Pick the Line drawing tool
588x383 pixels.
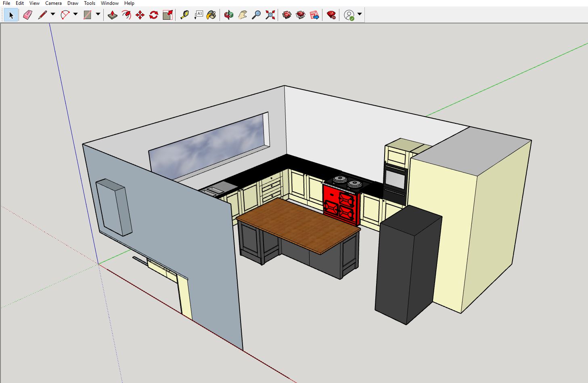[42, 15]
